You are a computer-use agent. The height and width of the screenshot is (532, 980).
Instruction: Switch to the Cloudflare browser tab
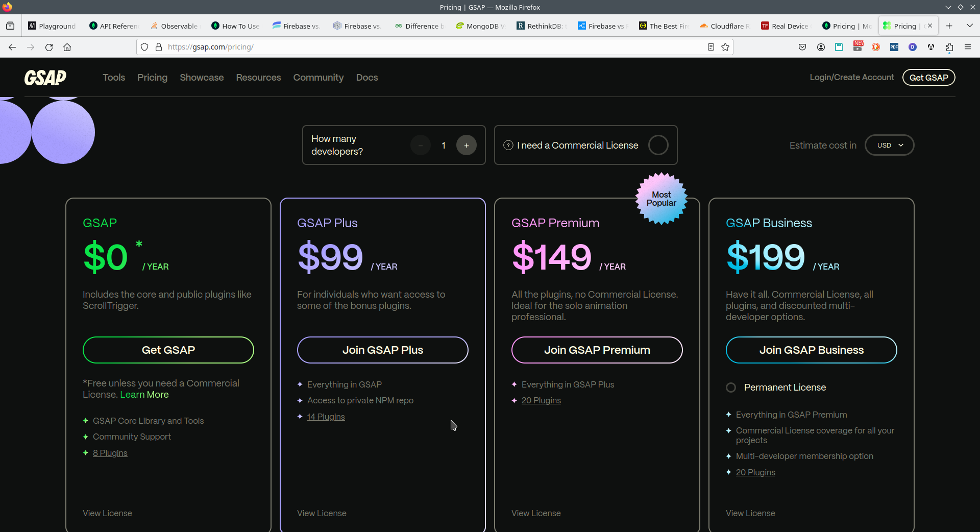[725, 26]
